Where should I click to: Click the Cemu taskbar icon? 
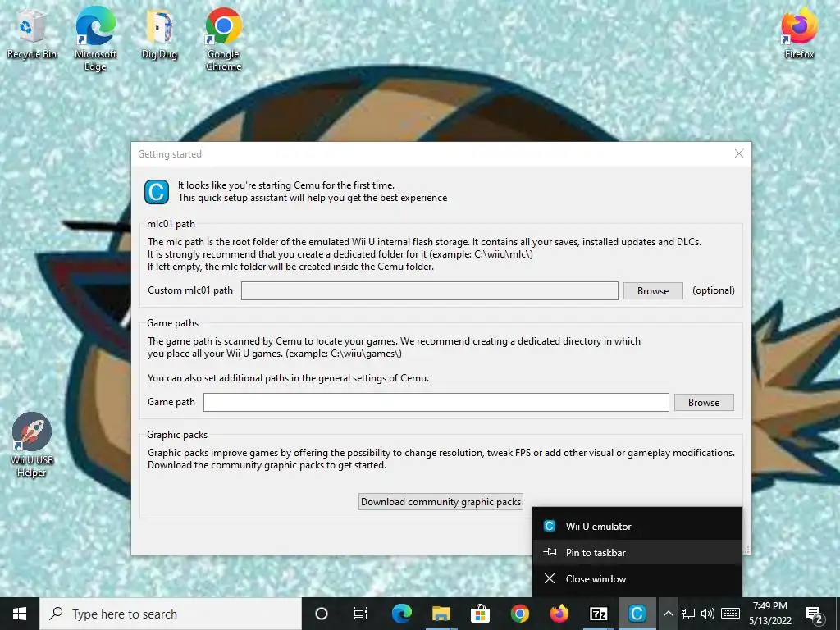637,614
